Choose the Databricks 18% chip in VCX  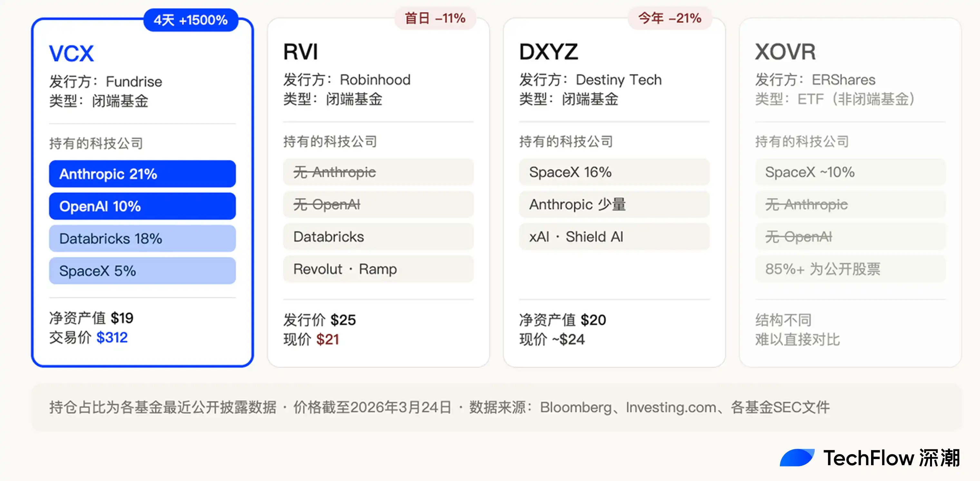coord(142,239)
